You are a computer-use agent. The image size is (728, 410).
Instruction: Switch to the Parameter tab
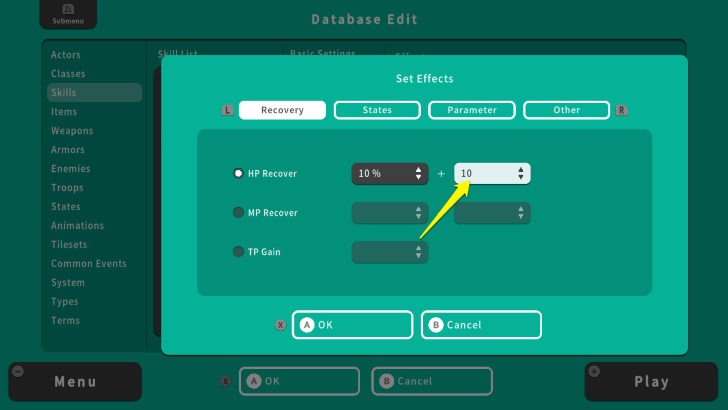coord(472,110)
